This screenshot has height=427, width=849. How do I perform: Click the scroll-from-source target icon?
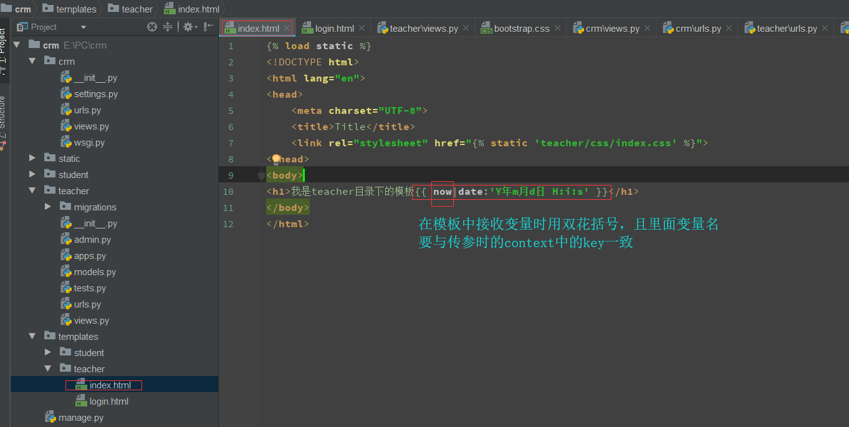point(152,27)
